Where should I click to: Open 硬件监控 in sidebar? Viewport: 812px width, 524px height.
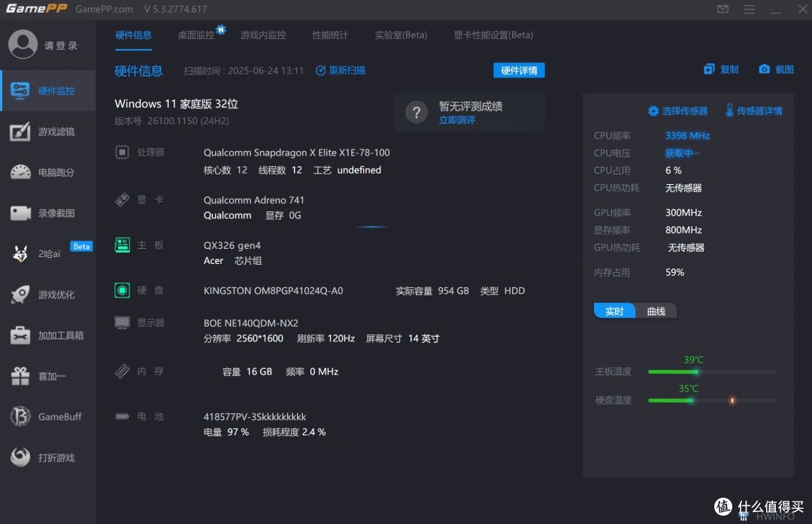tap(48, 91)
